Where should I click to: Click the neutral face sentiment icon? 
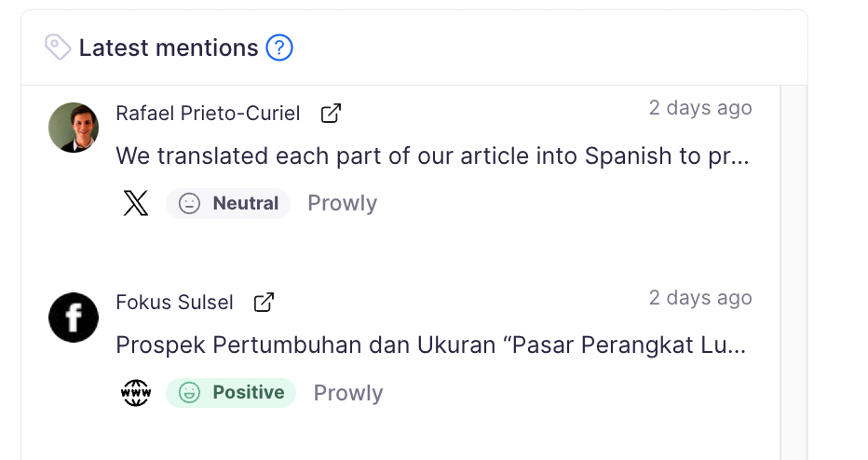(189, 203)
